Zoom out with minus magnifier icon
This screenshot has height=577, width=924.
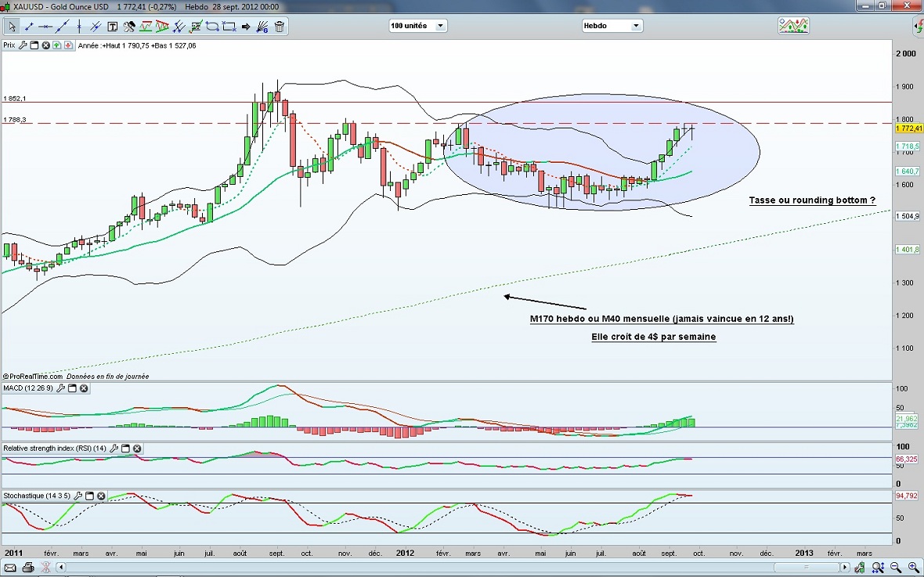point(897,567)
